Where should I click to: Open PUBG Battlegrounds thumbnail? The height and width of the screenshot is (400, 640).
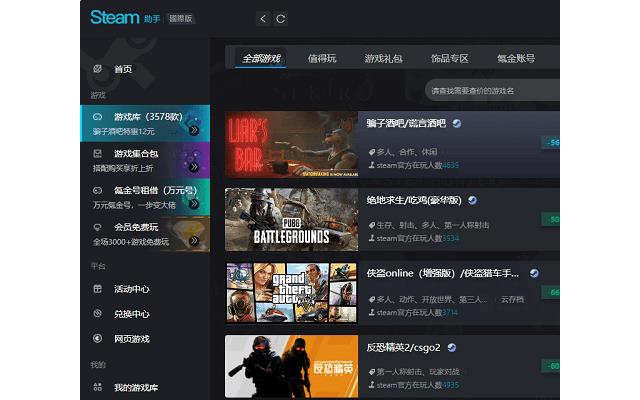pyautogui.click(x=291, y=219)
